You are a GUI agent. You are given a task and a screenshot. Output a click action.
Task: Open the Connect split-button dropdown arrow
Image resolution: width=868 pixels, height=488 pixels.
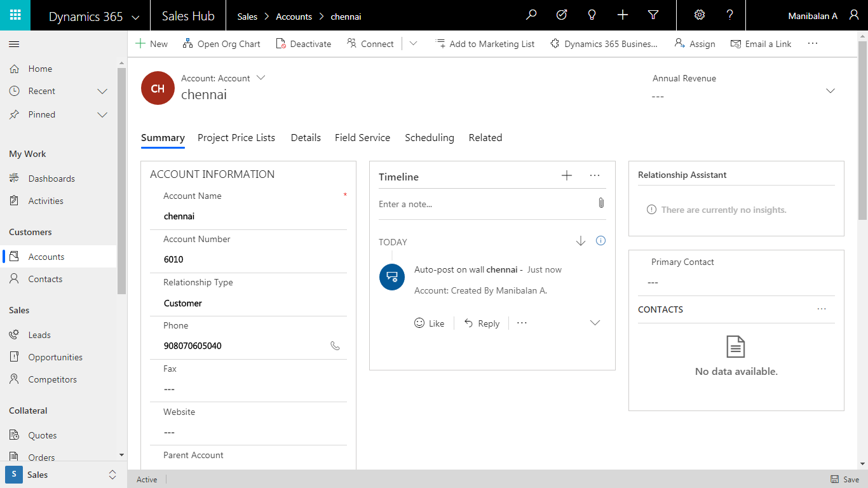click(413, 44)
